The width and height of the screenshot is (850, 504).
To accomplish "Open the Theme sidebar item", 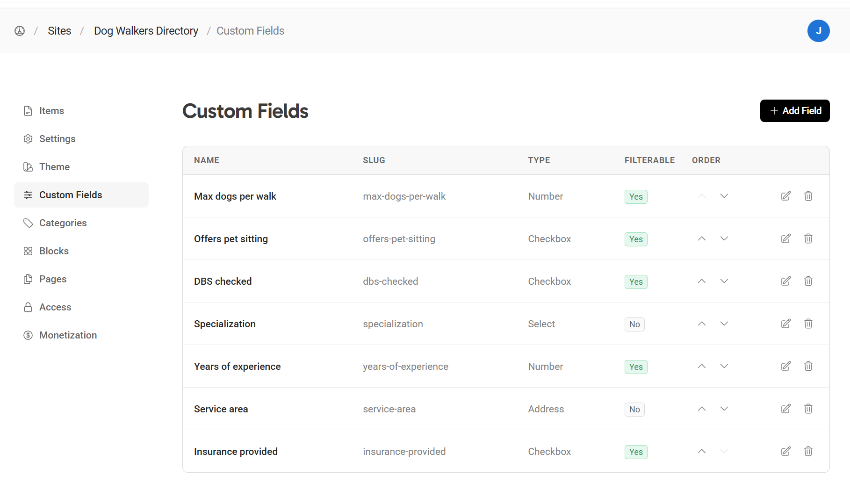I will coord(54,167).
